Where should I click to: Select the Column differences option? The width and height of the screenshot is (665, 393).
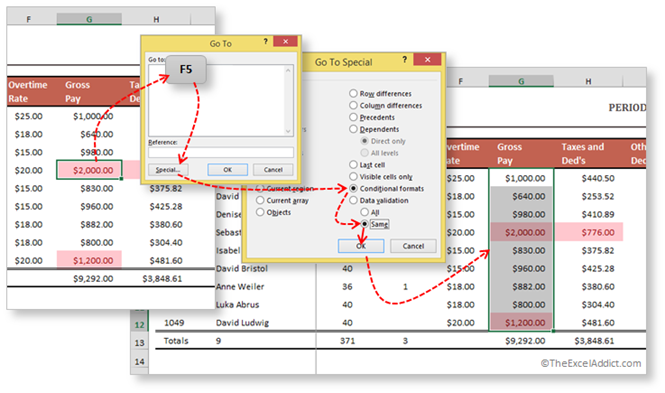coord(353,105)
